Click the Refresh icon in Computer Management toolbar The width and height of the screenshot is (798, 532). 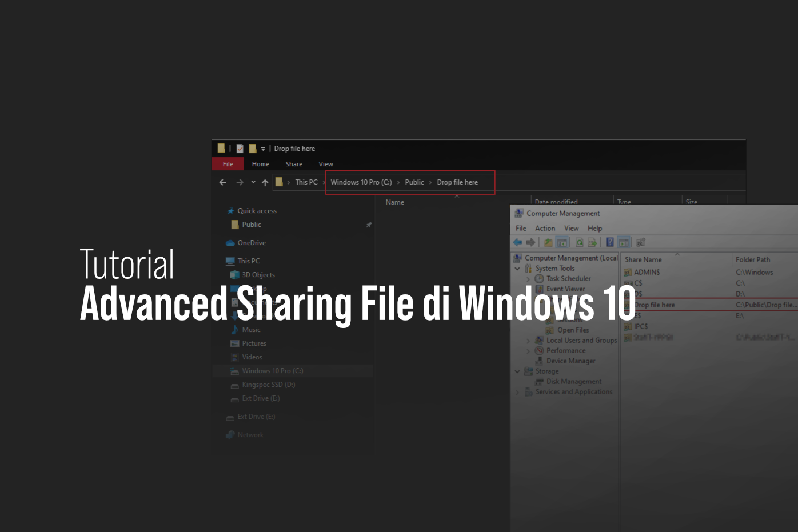579,242
